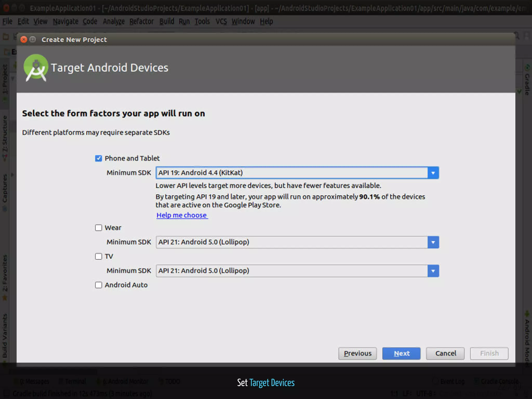Screen dimensions: 532x399
Task: Enable the Android Auto checkbox
Action: tap(98, 285)
